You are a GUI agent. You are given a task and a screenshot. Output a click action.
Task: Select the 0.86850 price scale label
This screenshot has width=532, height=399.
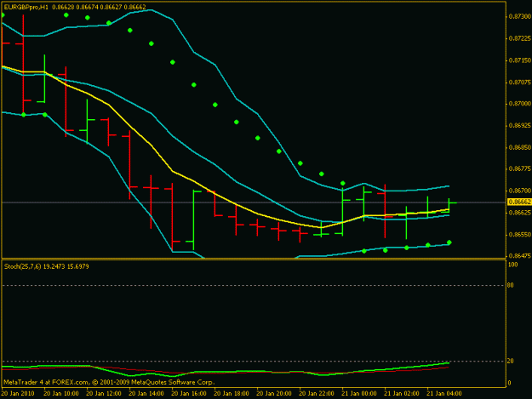coord(520,147)
